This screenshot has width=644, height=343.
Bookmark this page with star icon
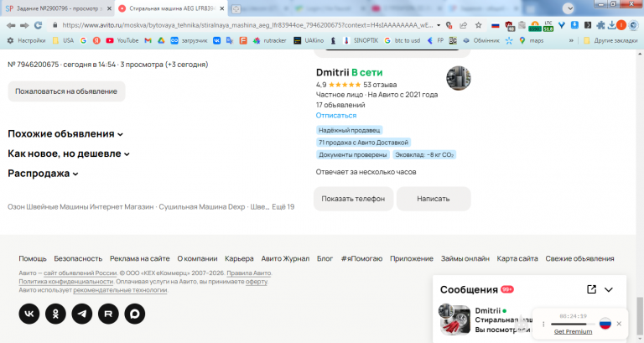[x=479, y=25]
